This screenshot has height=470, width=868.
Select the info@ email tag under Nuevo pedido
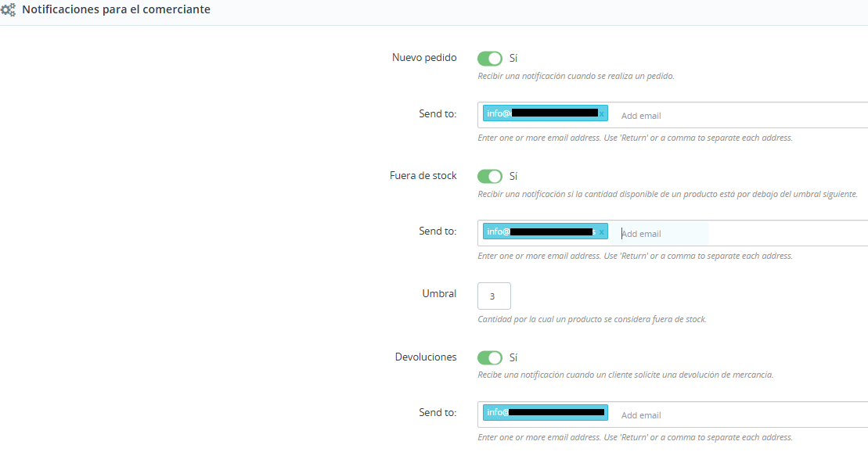[546, 113]
